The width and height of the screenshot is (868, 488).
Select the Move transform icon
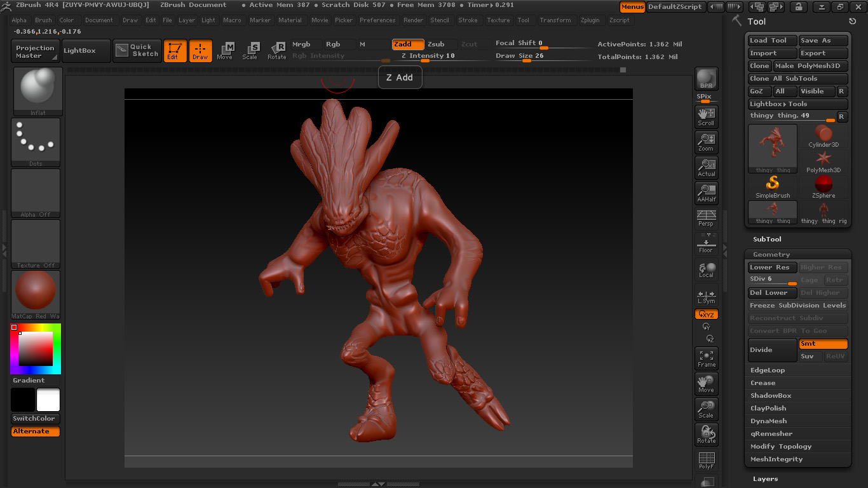coord(225,51)
